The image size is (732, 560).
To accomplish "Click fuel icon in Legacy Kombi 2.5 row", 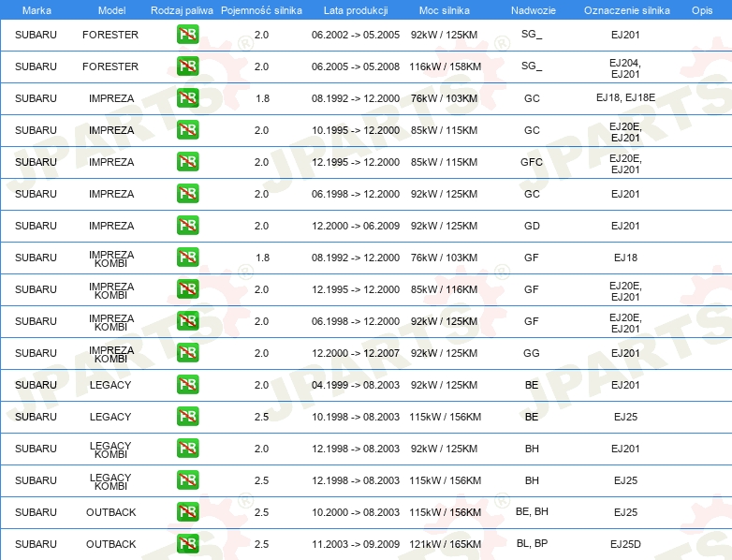I will click(x=187, y=479).
